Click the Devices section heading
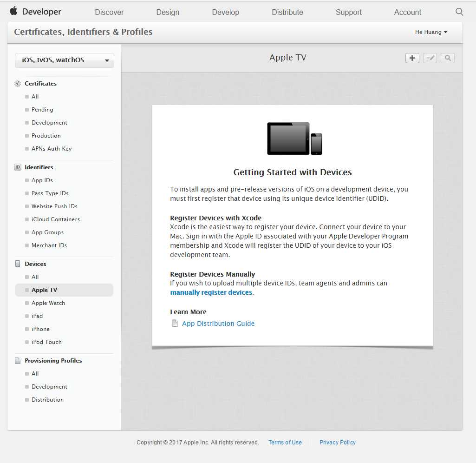This screenshot has width=476, height=463. [x=35, y=264]
